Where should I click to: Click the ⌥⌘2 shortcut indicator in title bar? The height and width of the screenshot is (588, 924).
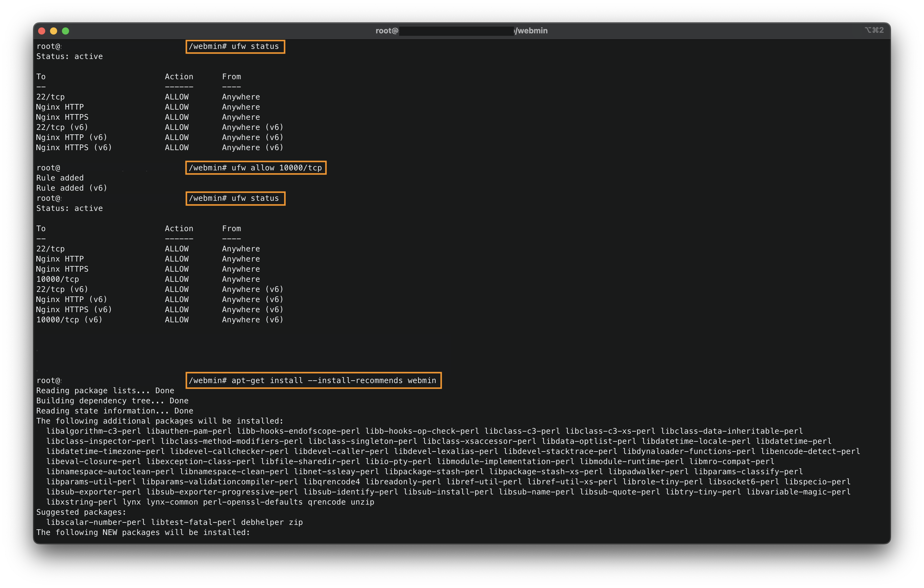tap(874, 30)
